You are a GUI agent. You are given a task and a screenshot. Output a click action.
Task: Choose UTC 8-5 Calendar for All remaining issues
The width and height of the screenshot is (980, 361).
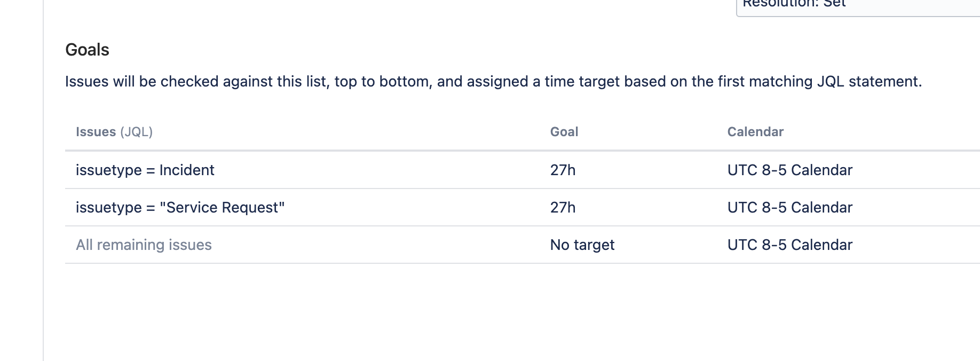point(789,245)
